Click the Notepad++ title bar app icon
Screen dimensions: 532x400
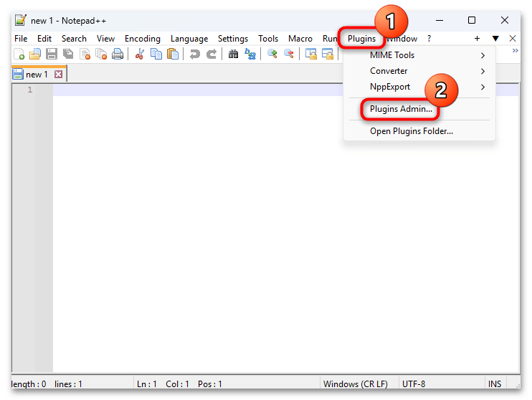click(x=21, y=20)
